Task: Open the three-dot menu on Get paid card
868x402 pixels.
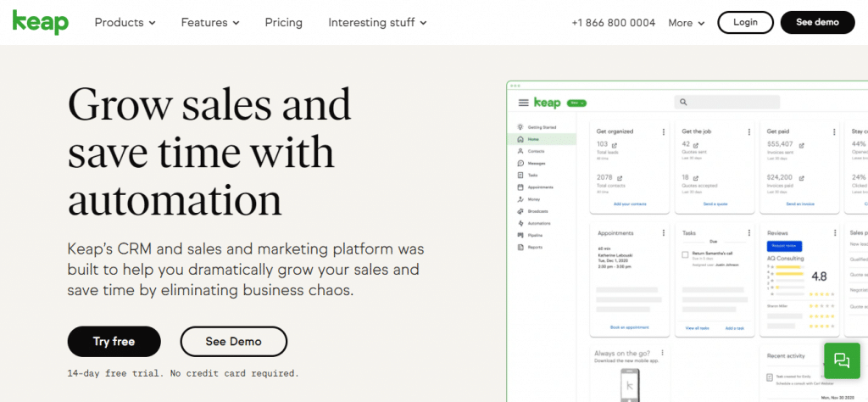Action: click(834, 131)
